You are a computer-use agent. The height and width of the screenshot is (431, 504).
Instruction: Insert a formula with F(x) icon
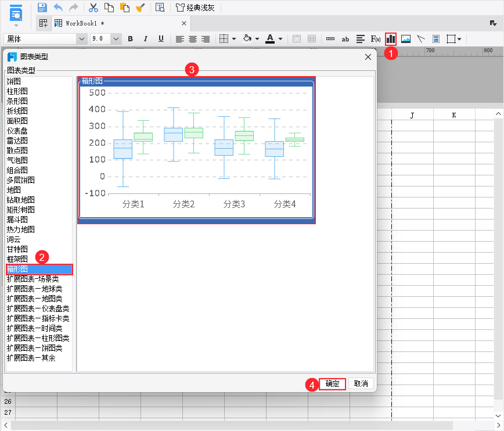[376, 39]
